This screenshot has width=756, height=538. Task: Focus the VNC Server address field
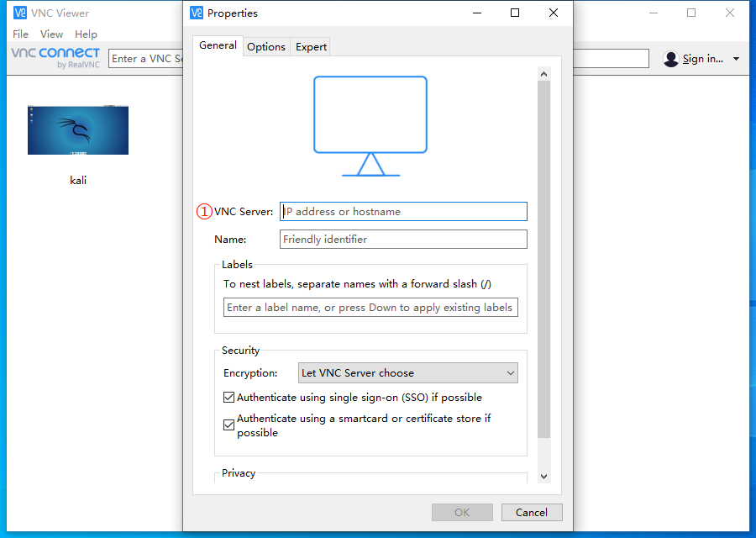(403, 211)
